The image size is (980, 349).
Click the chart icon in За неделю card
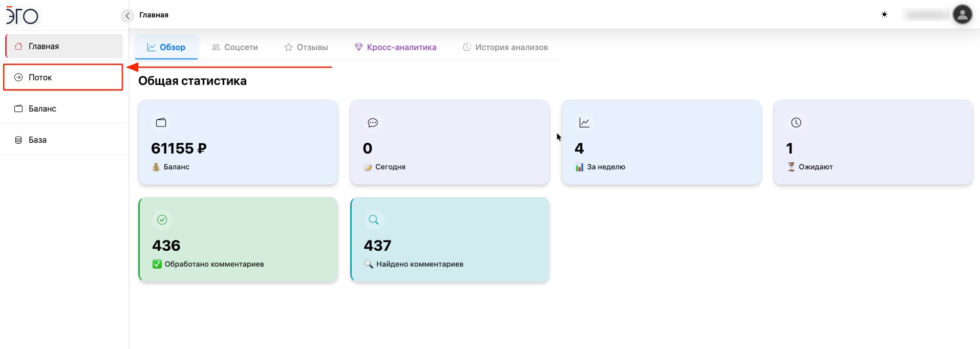click(x=584, y=123)
